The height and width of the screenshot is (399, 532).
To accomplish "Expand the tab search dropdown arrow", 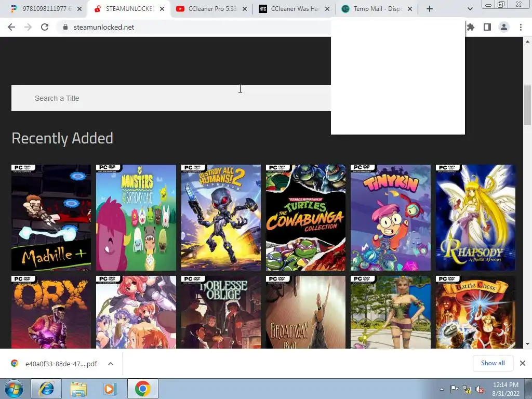I will (470, 9).
